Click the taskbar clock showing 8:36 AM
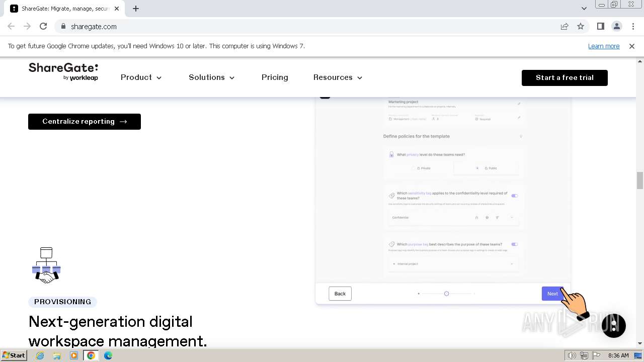The height and width of the screenshot is (362, 644). (x=618, y=355)
